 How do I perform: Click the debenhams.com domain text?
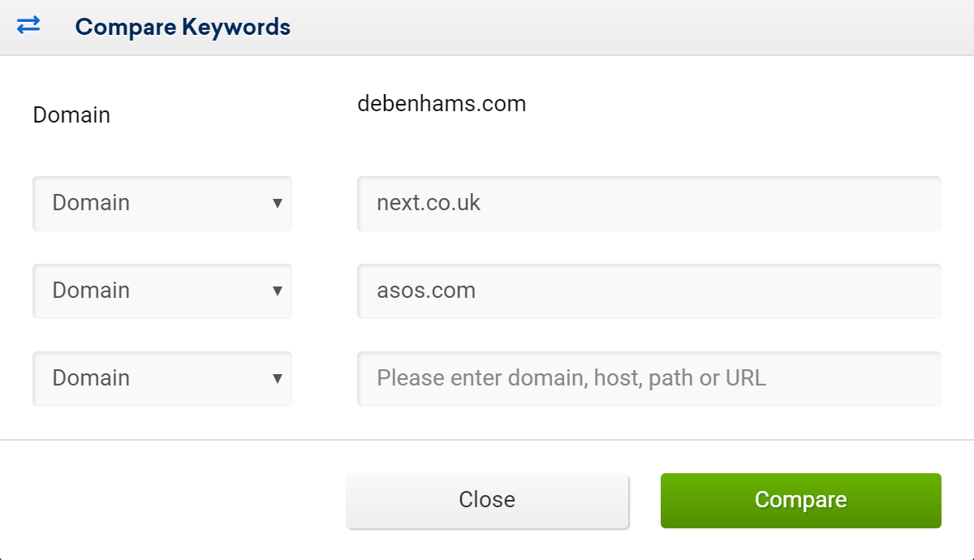click(x=442, y=104)
